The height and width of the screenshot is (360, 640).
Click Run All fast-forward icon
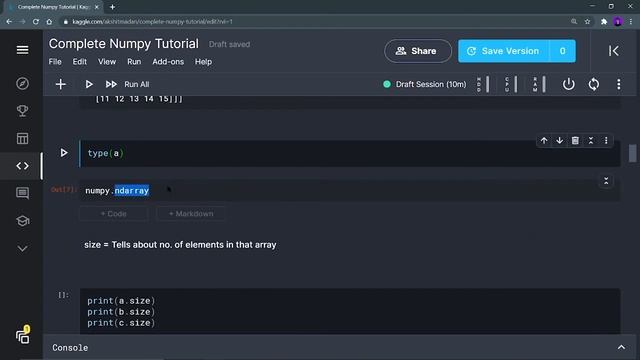tap(111, 84)
